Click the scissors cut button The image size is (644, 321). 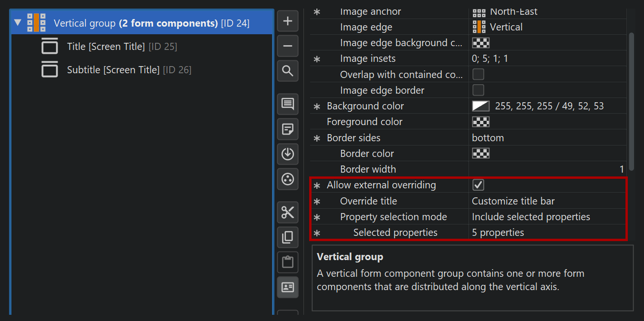point(288,212)
